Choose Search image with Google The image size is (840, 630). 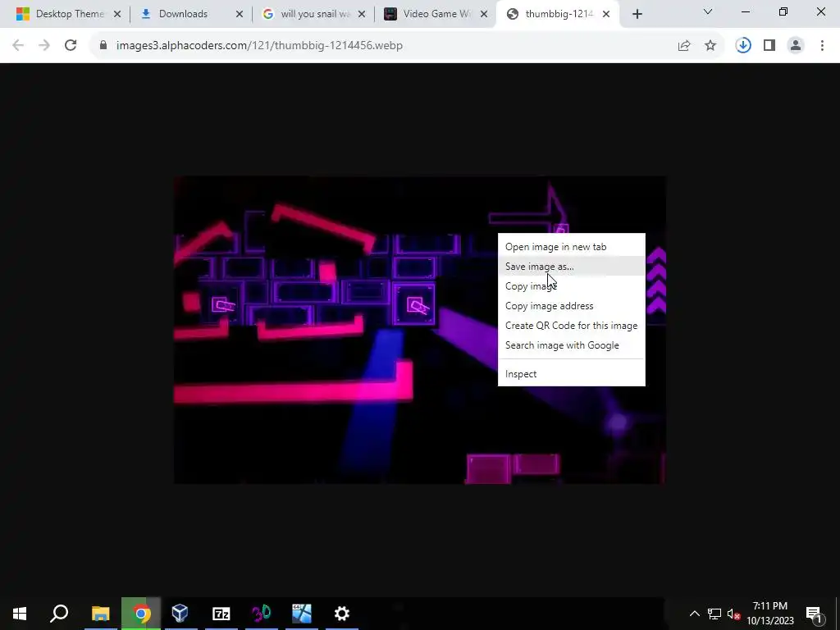572,345
